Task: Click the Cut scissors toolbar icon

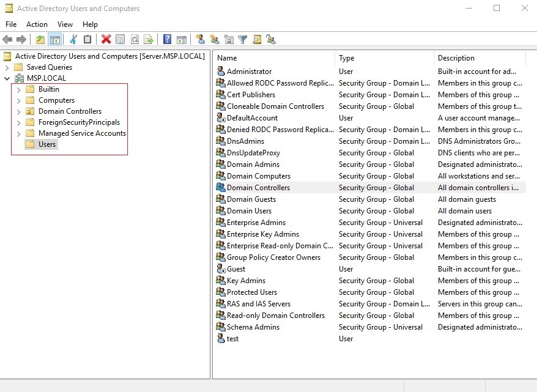Action: pos(73,39)
